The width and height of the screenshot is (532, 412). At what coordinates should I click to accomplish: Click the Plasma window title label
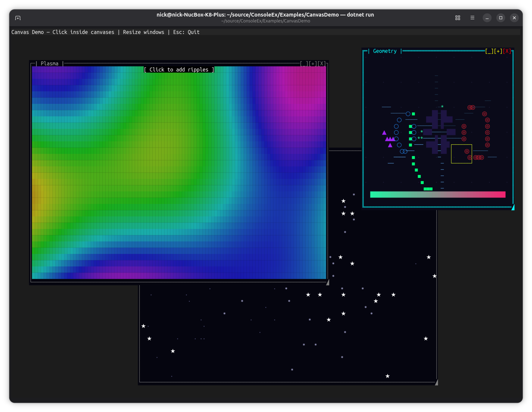(49, 63)
